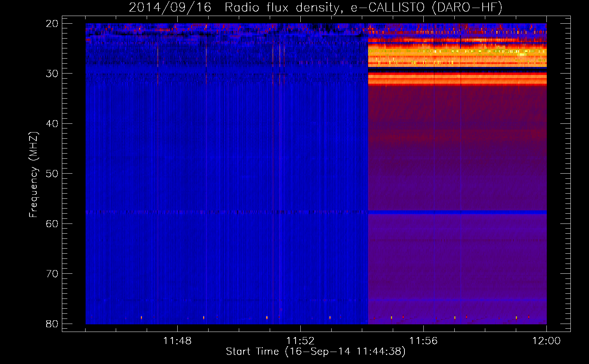Image resolution: width=589 pixels, height=364 pixels.
Task: Click the "Frequency (MHZ)" axis label
Action: pyautogui.click(x=33, y=175)
